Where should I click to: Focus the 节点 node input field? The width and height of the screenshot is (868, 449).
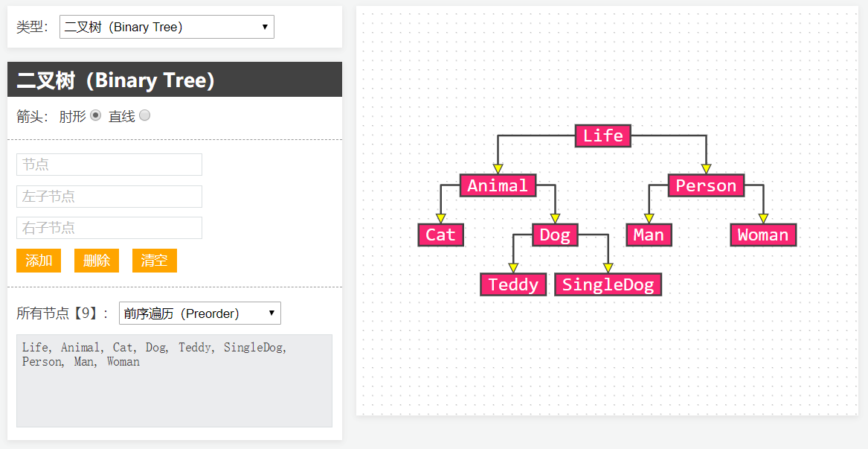tap(109, 165)
